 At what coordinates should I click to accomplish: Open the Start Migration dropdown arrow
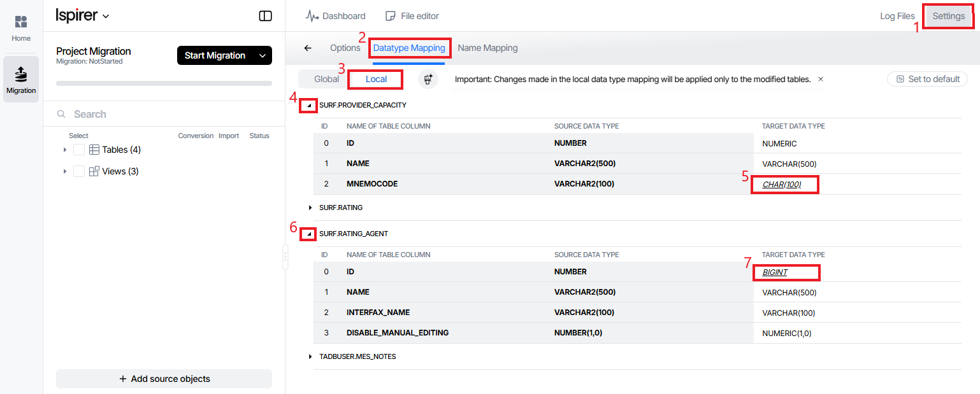[x=263, y=55]
